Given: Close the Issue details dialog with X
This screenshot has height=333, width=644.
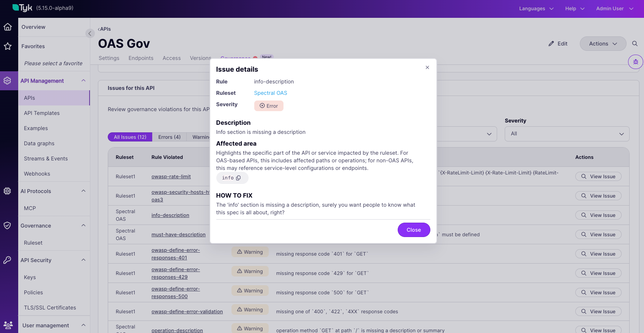Looking at the screenshot, I should point(427,68).
